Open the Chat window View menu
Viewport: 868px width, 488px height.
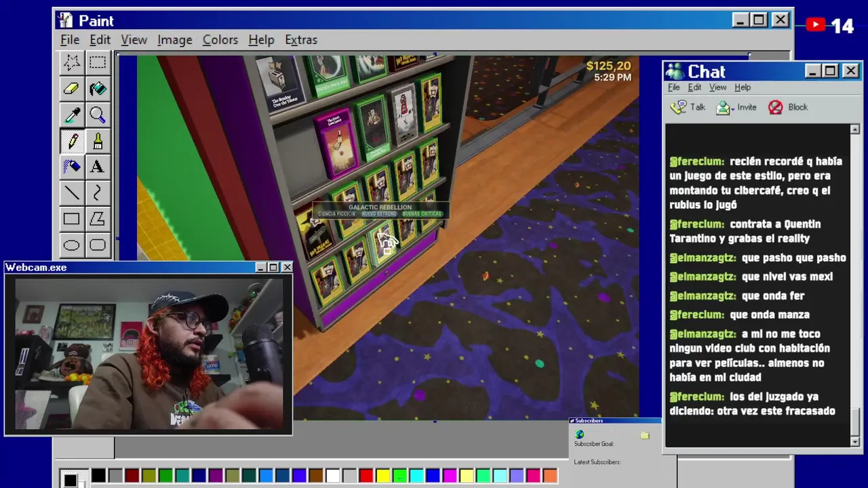pyautogui.click(x=718, y=87)
